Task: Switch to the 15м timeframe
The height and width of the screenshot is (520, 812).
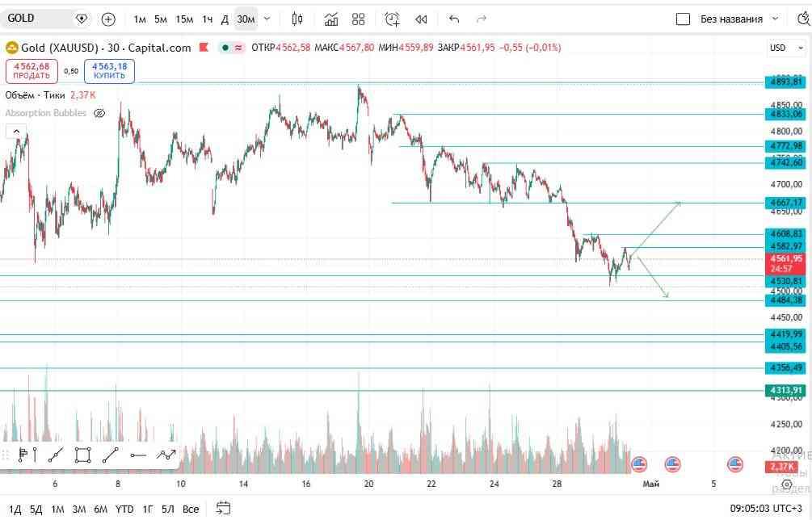Action: [183, 19]
